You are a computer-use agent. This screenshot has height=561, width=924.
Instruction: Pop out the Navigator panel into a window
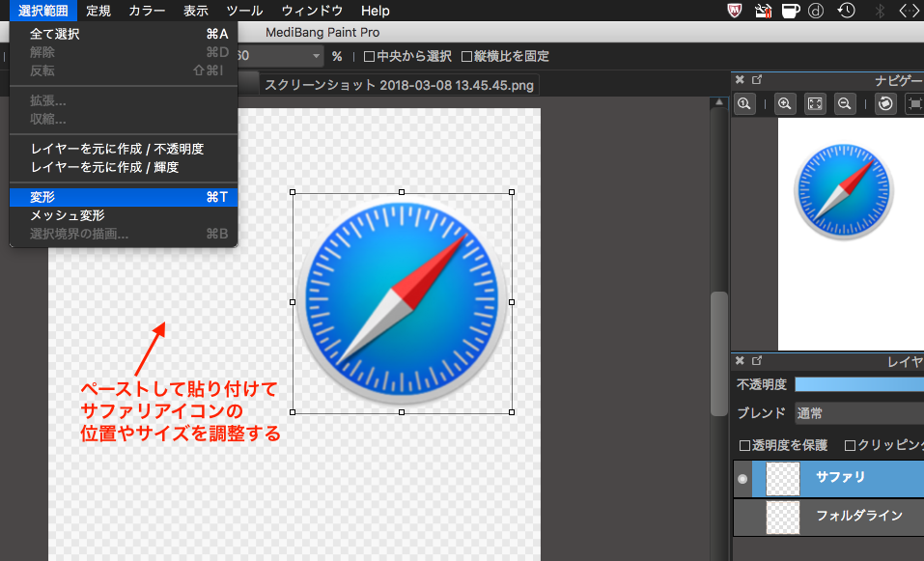coord(757,79)
